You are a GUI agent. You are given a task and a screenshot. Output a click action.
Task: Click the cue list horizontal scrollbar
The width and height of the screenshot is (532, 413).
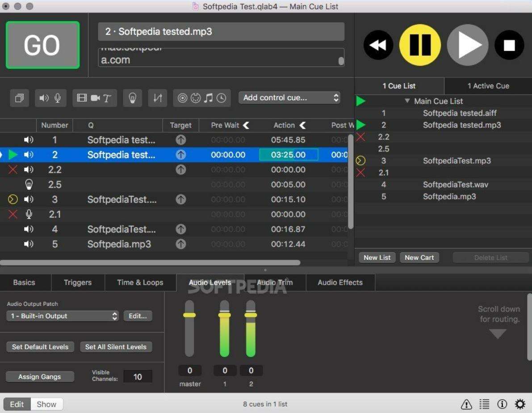[150, 262]
